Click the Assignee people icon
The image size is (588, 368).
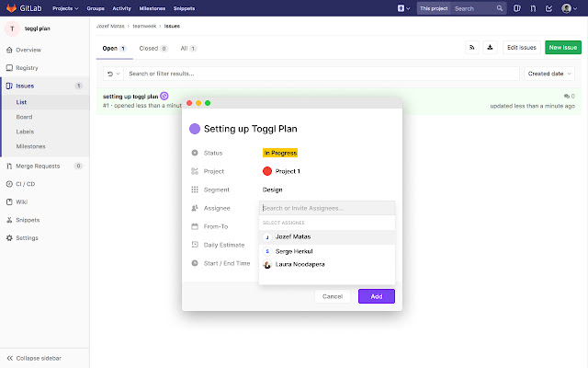point(195,208)
